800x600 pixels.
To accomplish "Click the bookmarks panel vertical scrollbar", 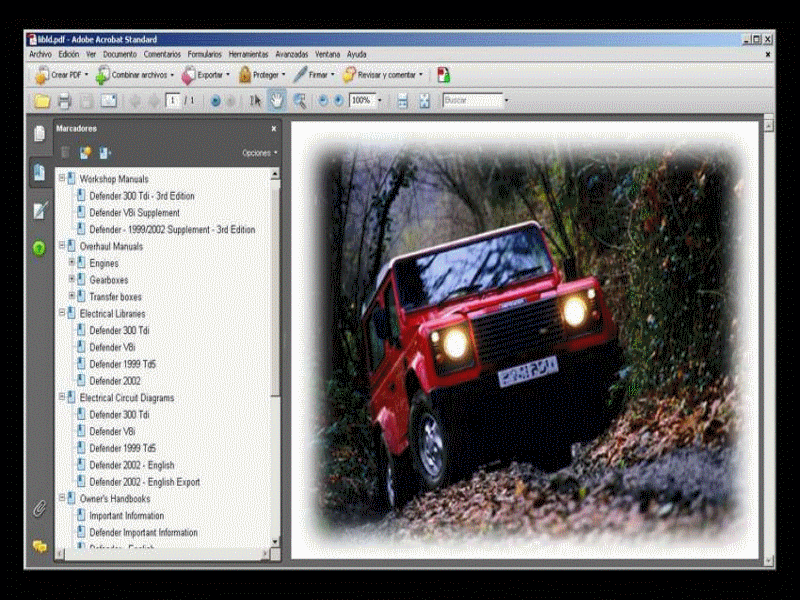I will pyautogui.click(x=275, y=357).
